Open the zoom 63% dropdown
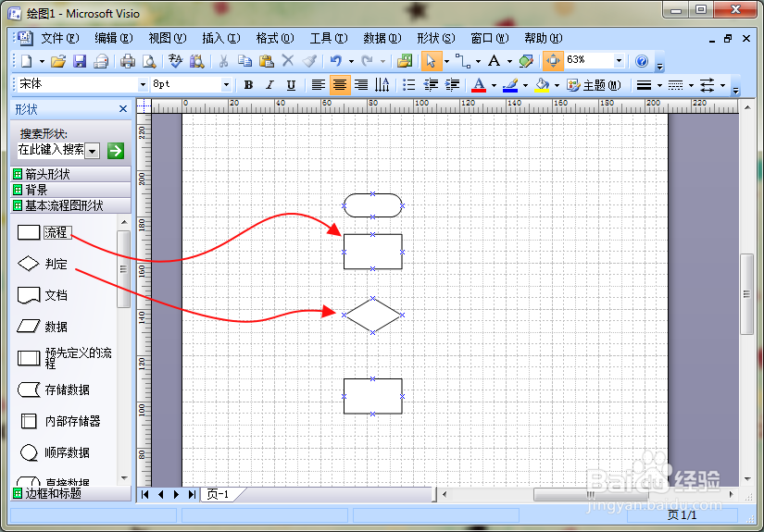The width and height of the screenshot is (764, 532). tap(619, 60)
